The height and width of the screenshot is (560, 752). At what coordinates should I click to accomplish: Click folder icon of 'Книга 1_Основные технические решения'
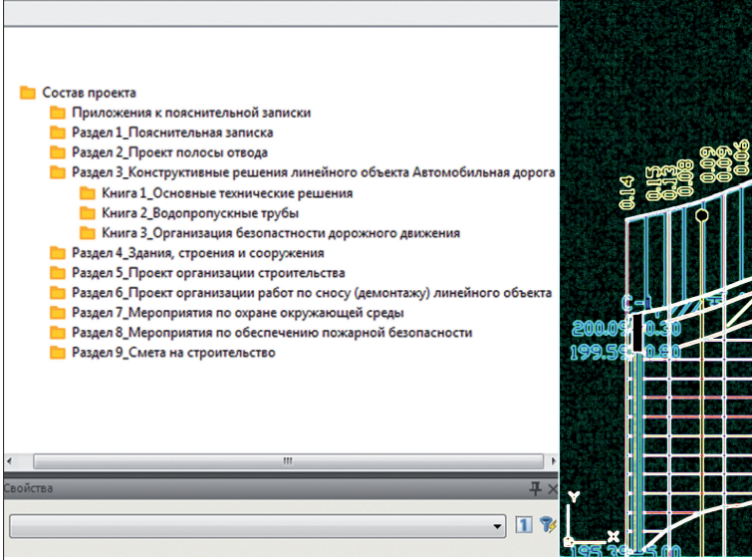pos(88,193)
